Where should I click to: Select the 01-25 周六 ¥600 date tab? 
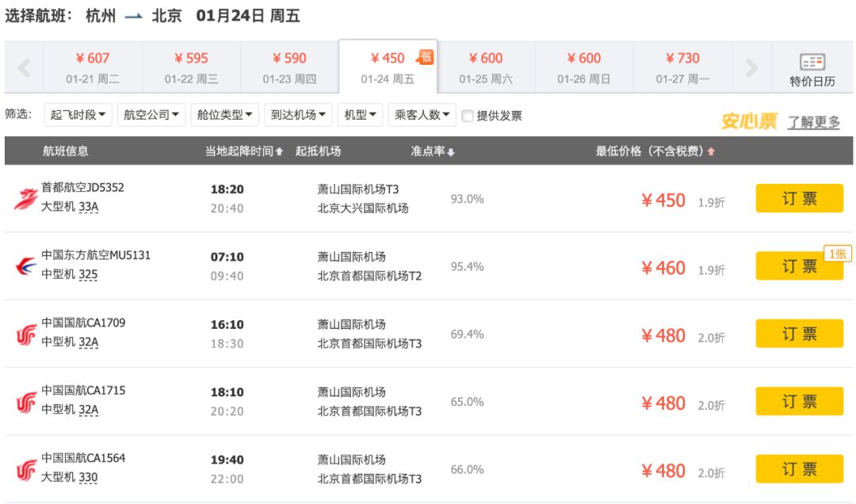(486, 68)
